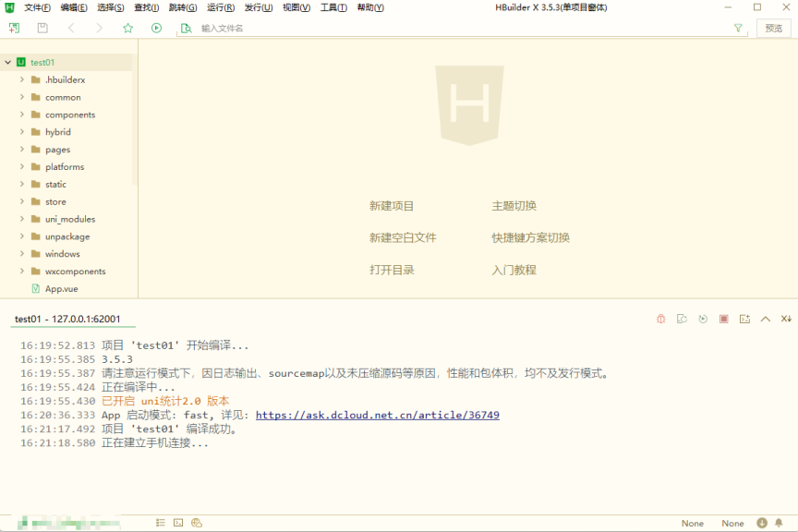Click the red debug bug icon
798x532 pixels.
coord(660,319)
